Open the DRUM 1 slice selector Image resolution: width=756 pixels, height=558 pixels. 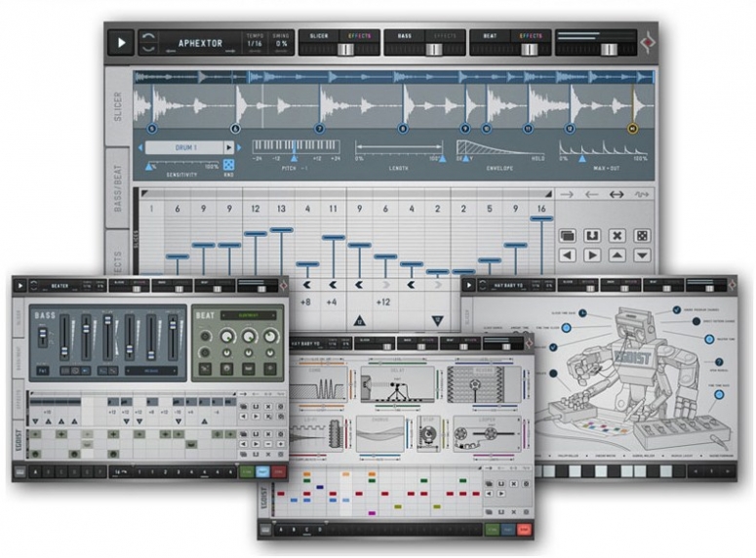point(185,147)
